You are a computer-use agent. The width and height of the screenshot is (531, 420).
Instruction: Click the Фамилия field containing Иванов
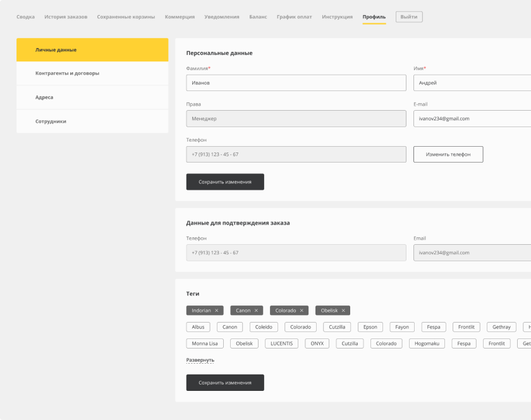[x=296, y=83]
